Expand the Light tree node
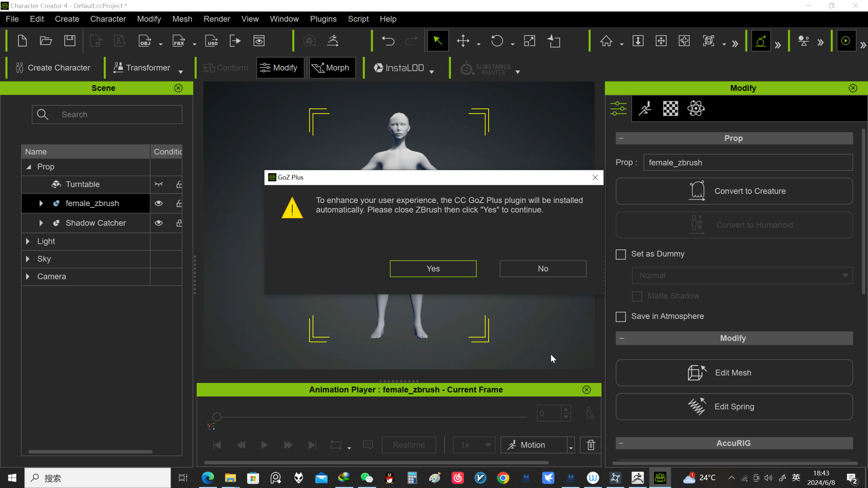This screenshot has height=488, width=868. (x=28, y=241)
